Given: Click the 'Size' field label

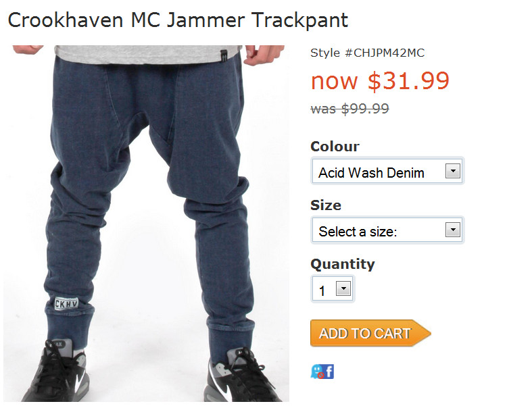Looking at the screenshot, I should pyautogui.click(x=326, y=205).
